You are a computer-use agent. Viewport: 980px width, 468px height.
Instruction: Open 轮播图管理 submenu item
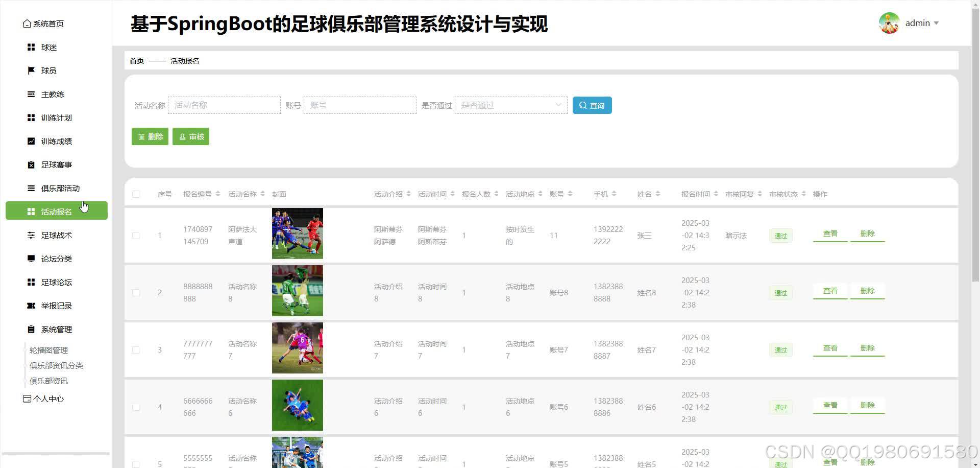tap(48, 350)
